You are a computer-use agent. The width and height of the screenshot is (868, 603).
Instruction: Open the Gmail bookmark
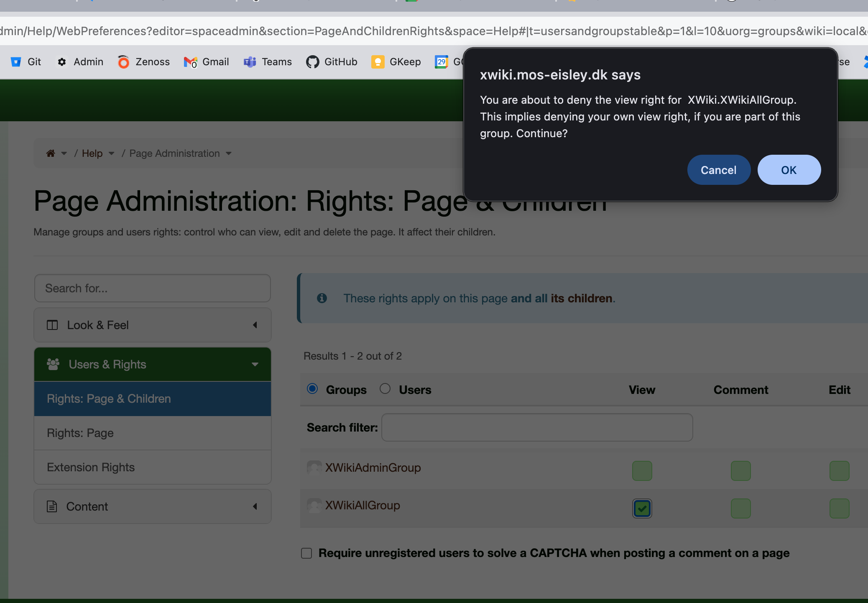pos(207,62)
